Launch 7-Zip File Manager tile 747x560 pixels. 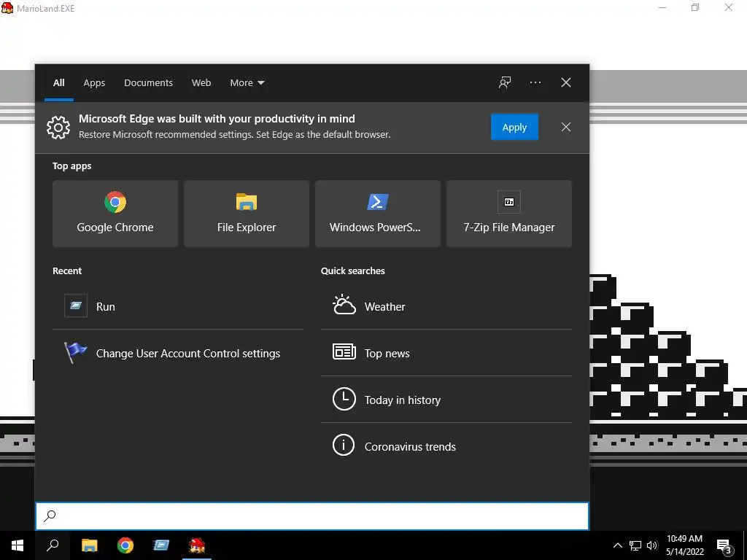508,214
